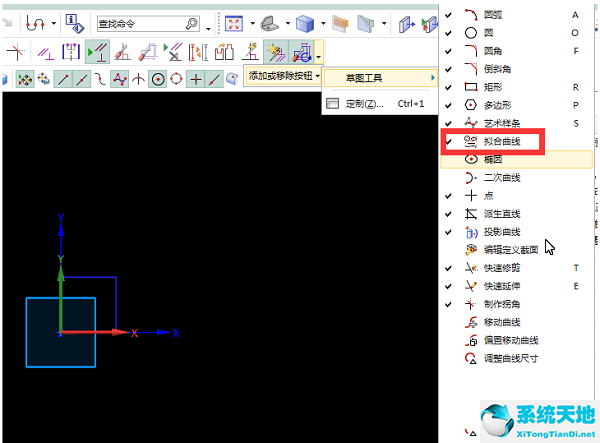Click the green Y axis arrow in viewport
This screenshot has width=600, height=443.
60,300
